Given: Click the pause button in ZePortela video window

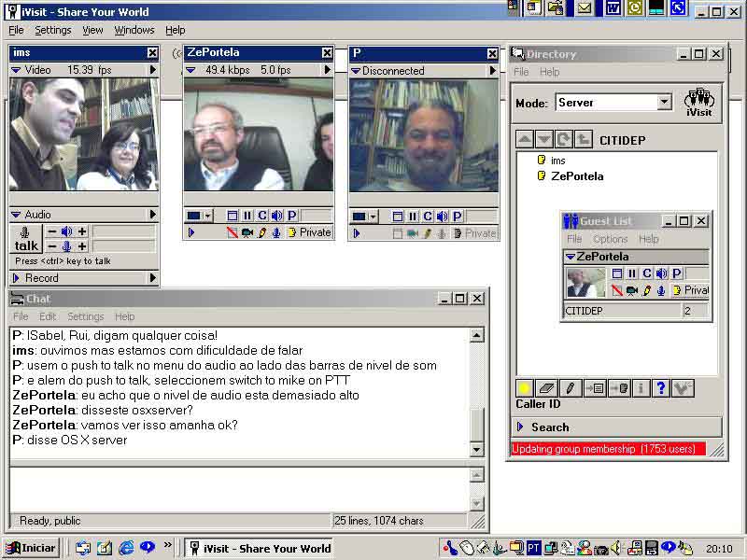Looking at the screenshot, I should pyautogui.click(x=247, y=216).
